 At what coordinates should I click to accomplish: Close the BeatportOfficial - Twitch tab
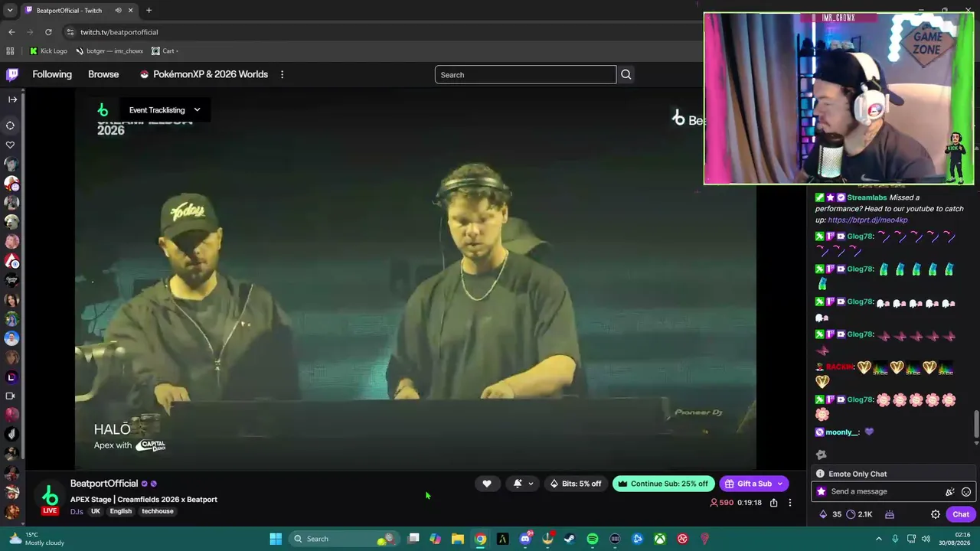(130, 10)
